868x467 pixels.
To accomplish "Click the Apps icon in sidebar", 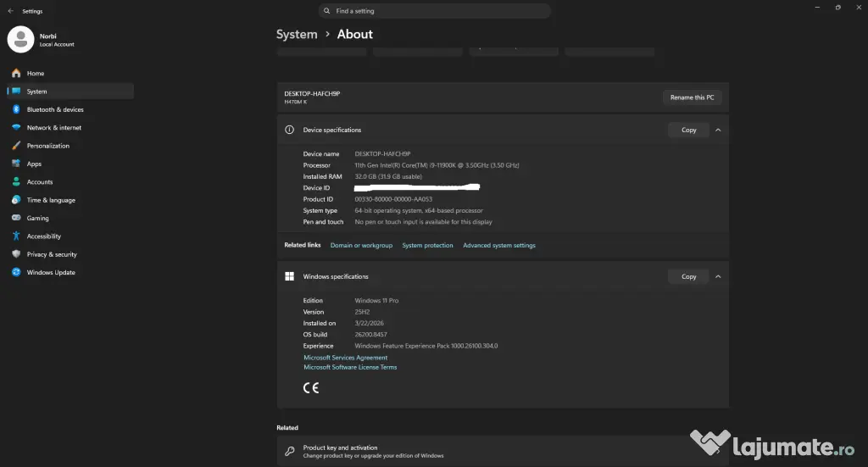I will (16, 164).
